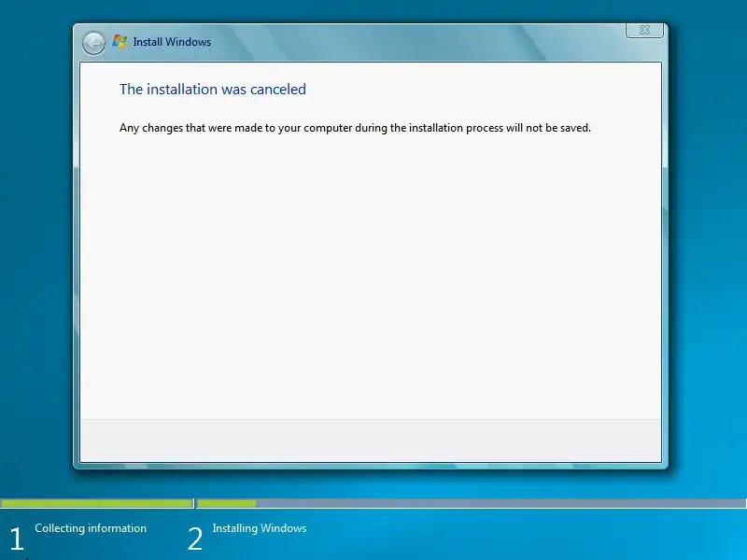This screenshot has height=560, width=747.
Task: Click the Windows flag logo icon
Action: [x=120, y=41]
